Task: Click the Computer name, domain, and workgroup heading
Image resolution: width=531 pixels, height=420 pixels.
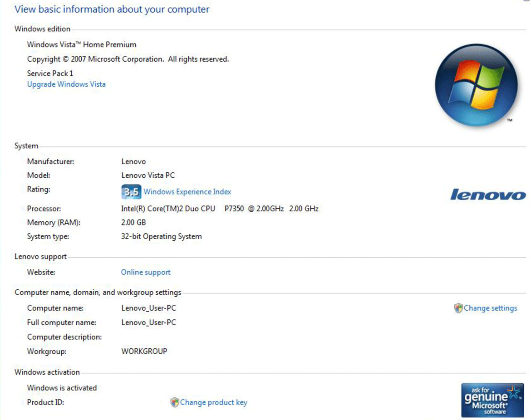Action: [98, 293]
